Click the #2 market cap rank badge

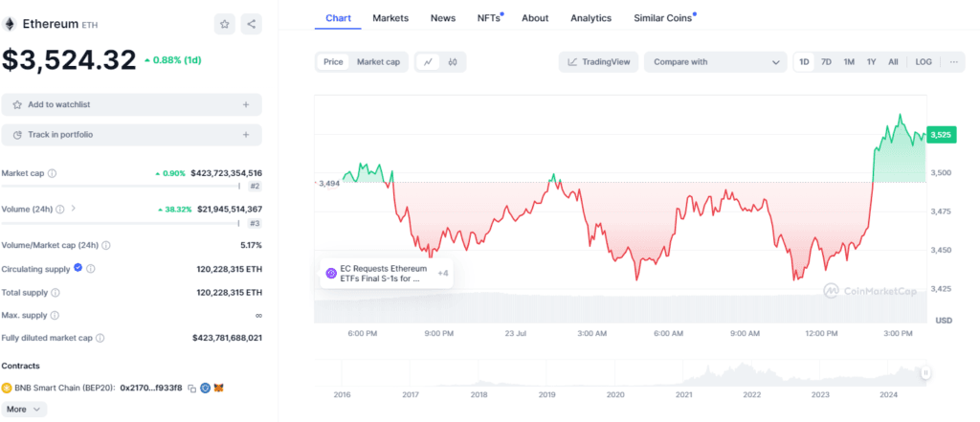255,187
